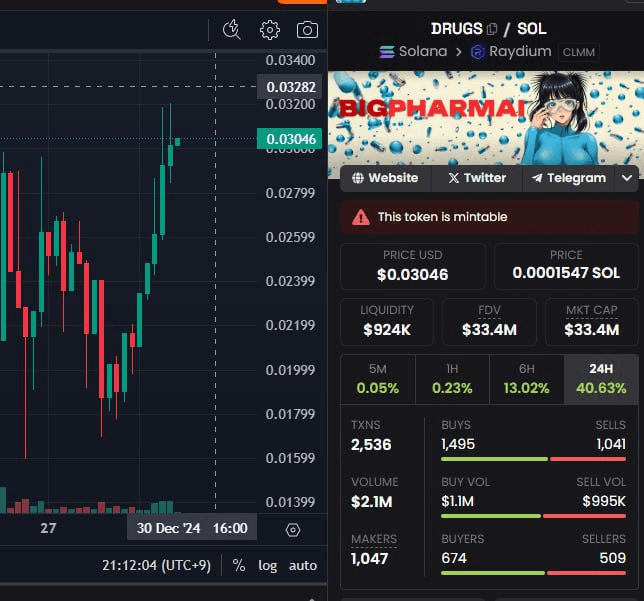644x601 pixels.
Task: Open the token Website link
Action: pyautogui.click(x=386, y=178)
